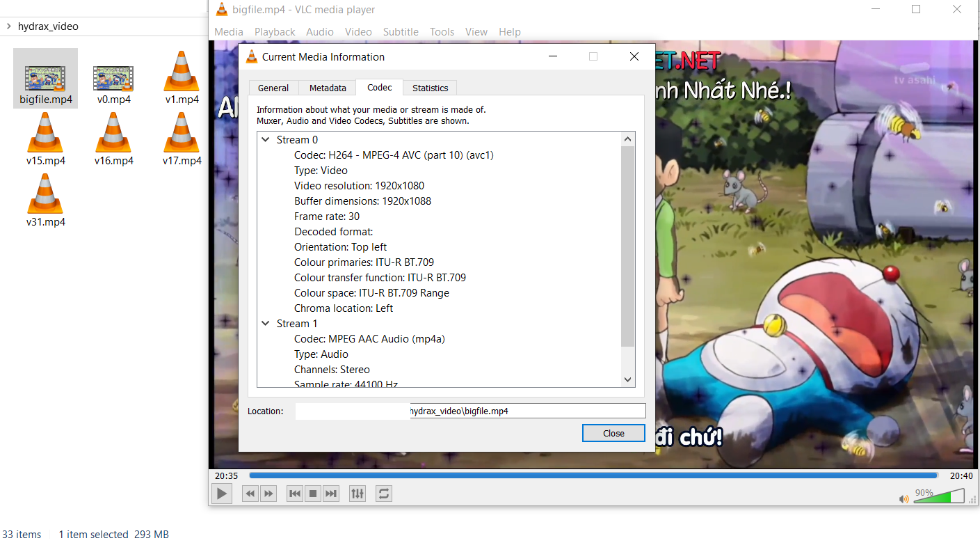Collapse the Stream 1 tree node
Viewport: 980px width, 543px height.
tap(266, 324)
